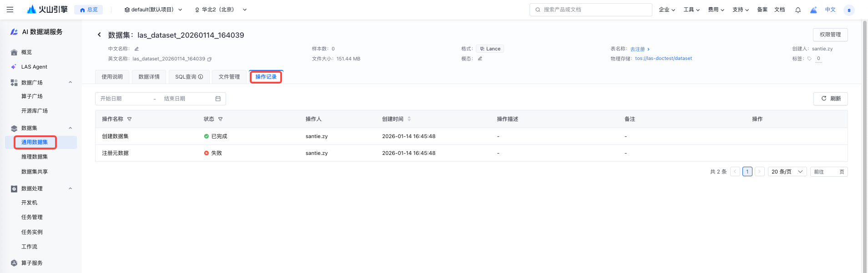
Task: Click the search products or docs field
Action: pyautogui.click(x=590, y=10)
